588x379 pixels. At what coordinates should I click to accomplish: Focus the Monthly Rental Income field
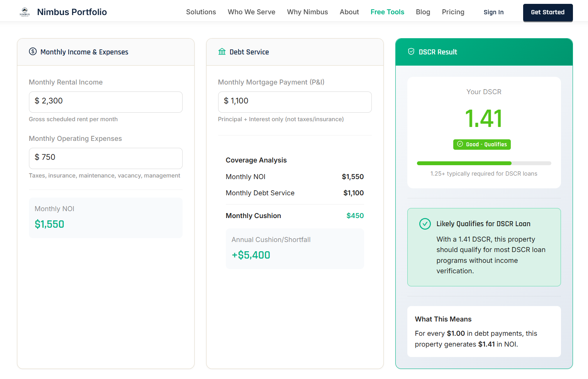pyautogui.click(x=105, y=102)
